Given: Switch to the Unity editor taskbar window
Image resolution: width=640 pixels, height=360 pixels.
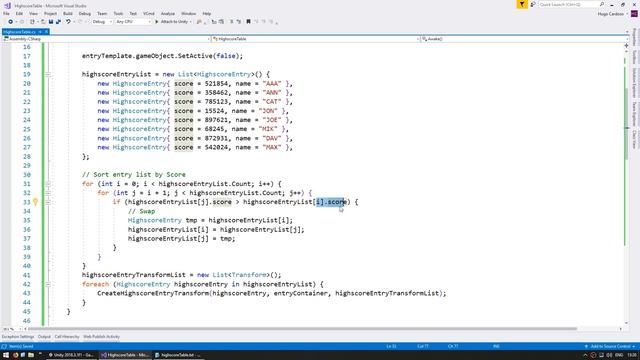Looking at the screenshot, I should click(71, 355).
